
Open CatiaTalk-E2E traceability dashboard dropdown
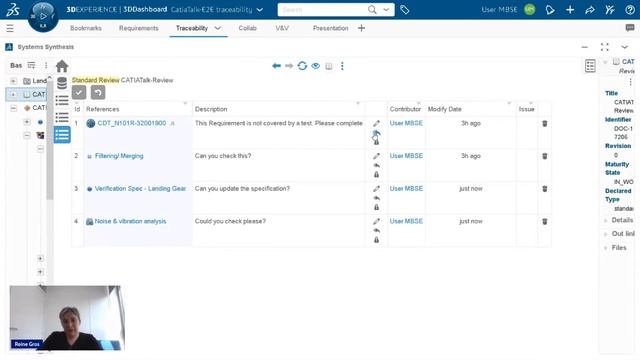click(260, 10)
